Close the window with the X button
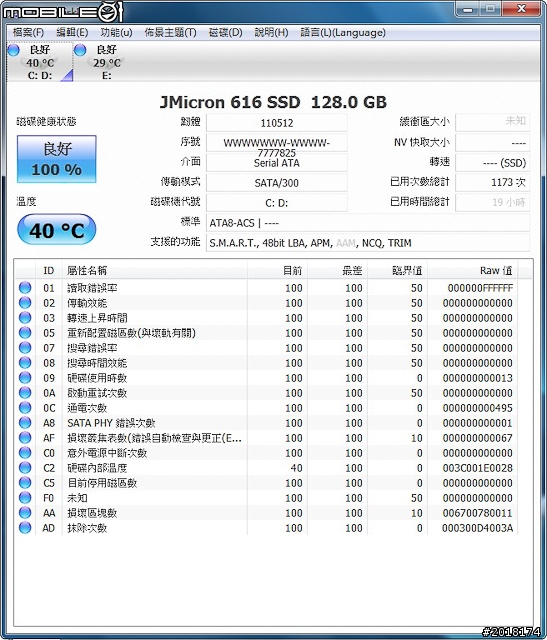The image size is (547, 640). point(521,9)
